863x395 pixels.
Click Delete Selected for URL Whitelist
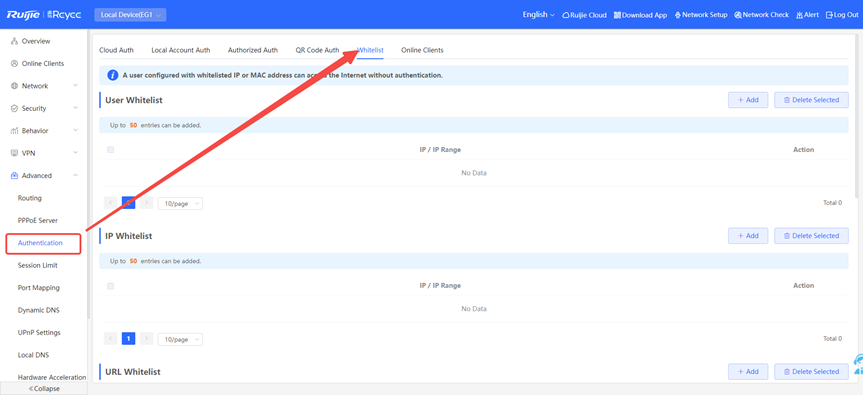point(811,371)
